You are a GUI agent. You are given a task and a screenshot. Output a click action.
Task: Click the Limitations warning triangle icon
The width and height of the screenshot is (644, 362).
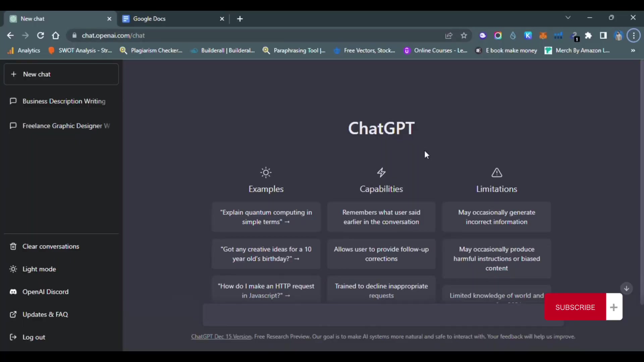point(497,173)
